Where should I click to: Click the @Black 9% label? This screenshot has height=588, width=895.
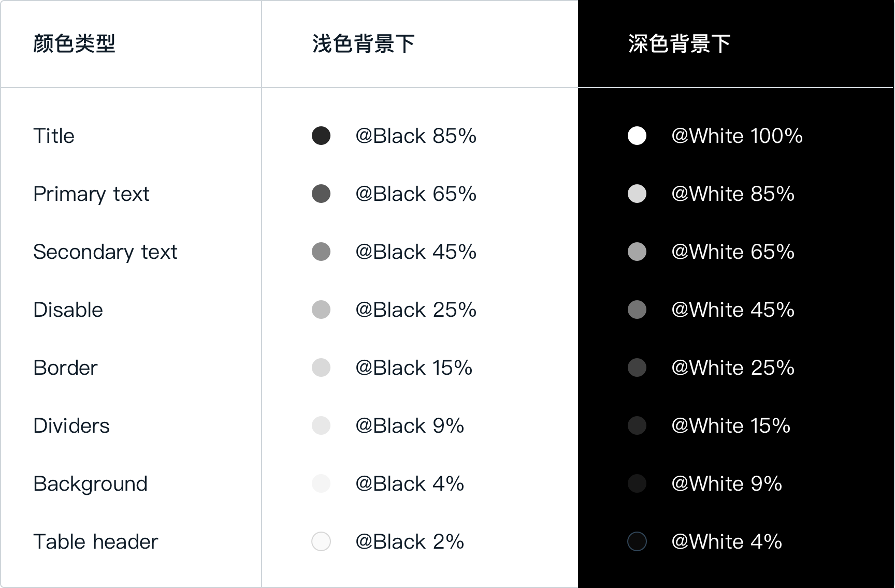pos(409,426)
